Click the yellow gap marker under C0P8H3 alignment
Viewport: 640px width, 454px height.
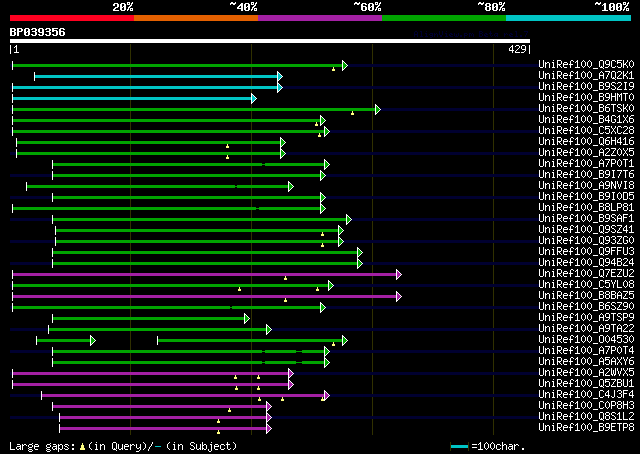click(229, 410)
